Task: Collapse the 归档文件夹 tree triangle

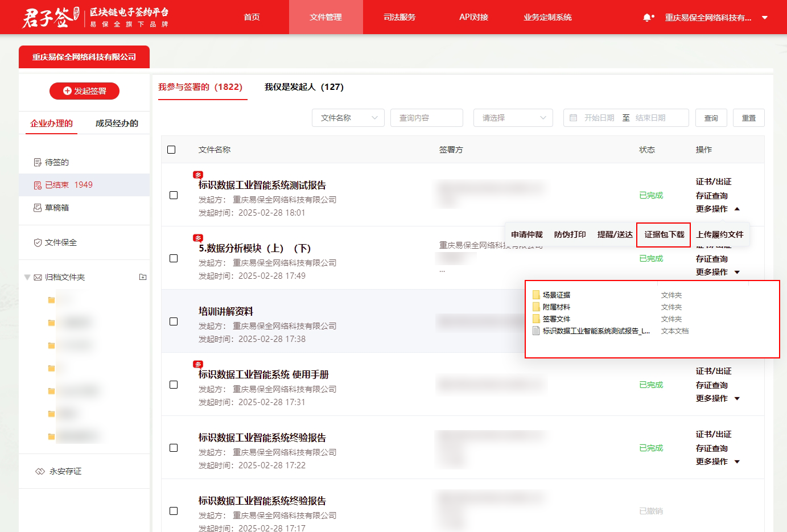Action: coord(27,277)
